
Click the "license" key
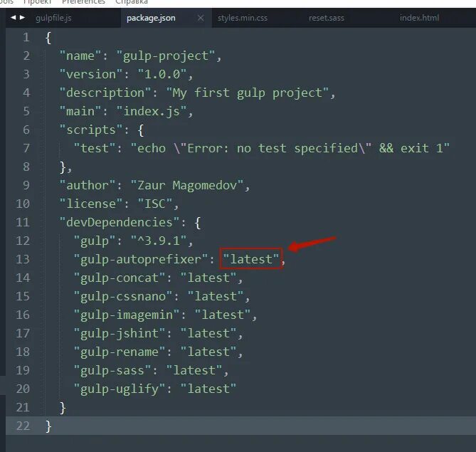(91, 204)
